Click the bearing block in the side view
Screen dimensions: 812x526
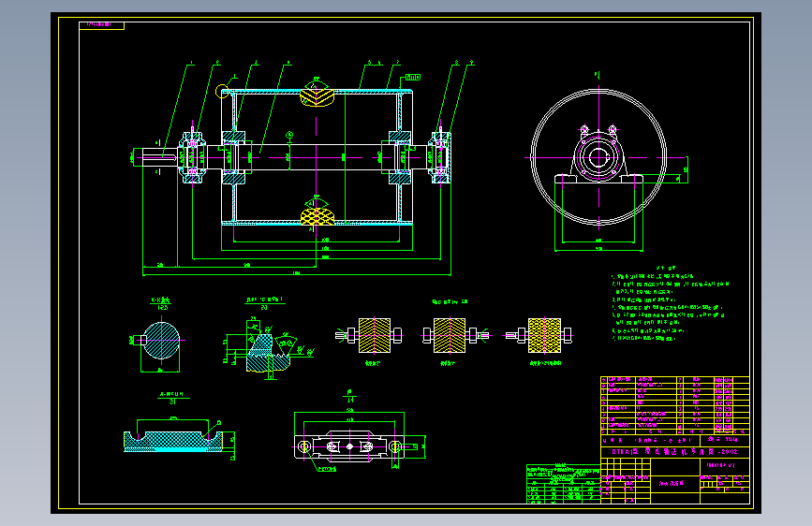pos(598,156)
